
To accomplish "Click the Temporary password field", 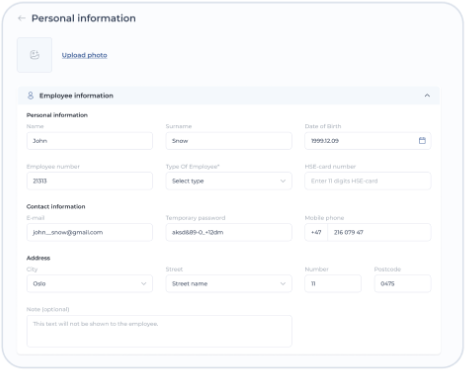I will pyautogui.click(x=229, y=232).
